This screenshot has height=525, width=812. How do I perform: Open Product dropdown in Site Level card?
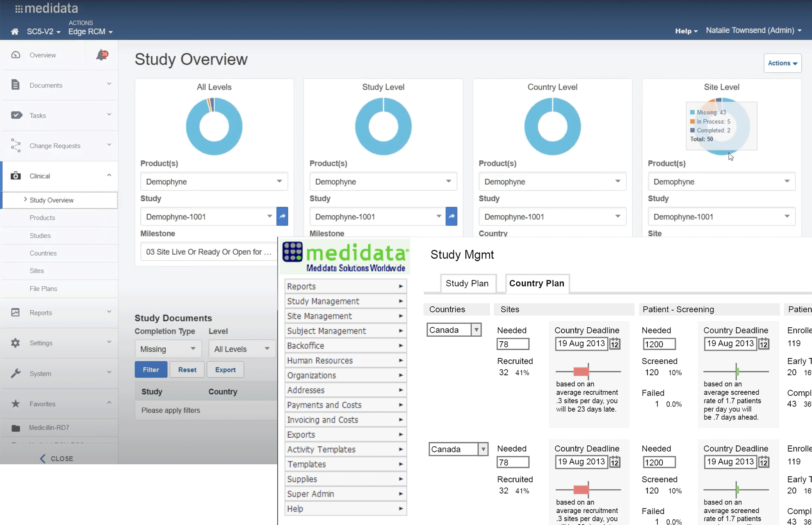point(722,181)
